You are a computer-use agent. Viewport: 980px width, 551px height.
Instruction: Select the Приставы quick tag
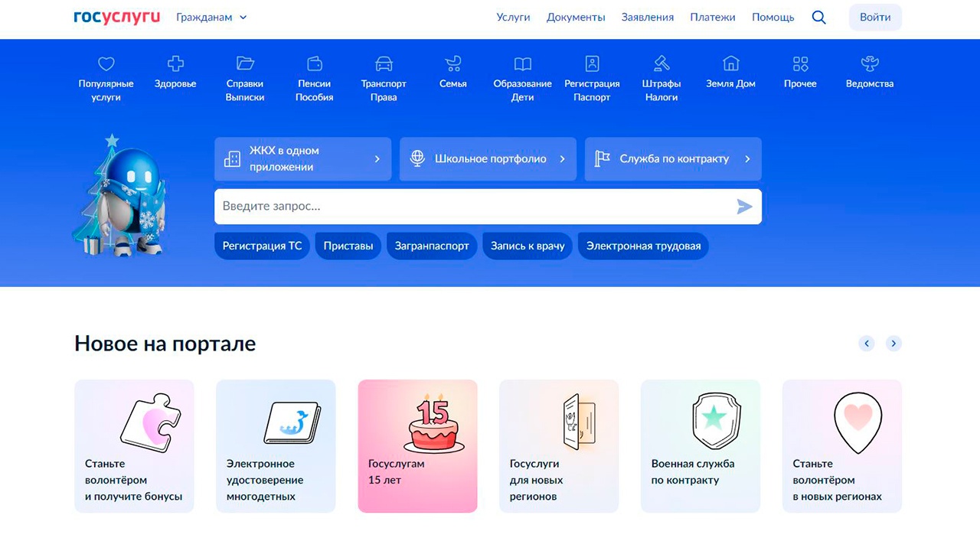coord(348,246)
